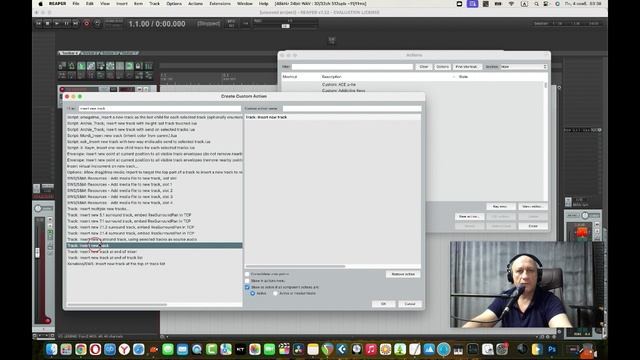Viewport: 640px width, 360px height.
Task: Open Section dropdown in Actions window
Action: pos(524,67)
